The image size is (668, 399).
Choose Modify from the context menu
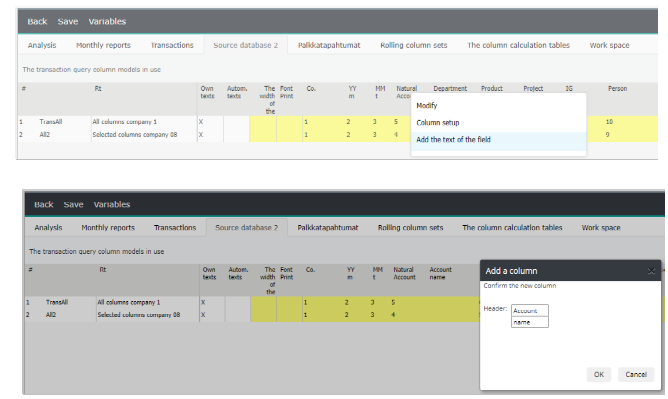pyautogui.click(x=498, y=106)
